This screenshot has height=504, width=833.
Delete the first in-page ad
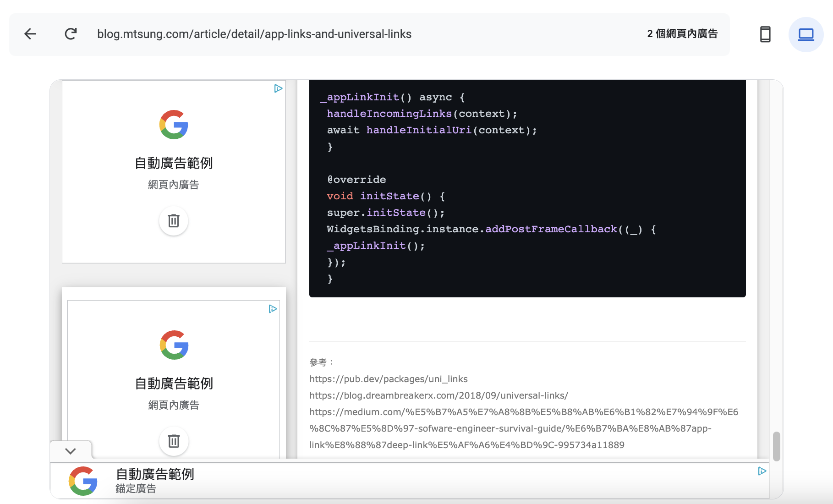[x=174, y=221]
